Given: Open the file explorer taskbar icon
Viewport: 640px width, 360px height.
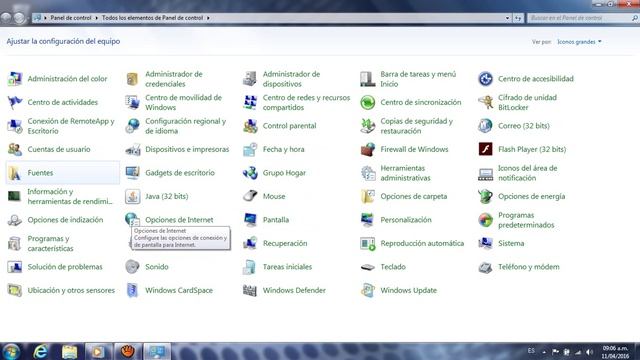Looking at the screenshot, I should click(69, 351).
